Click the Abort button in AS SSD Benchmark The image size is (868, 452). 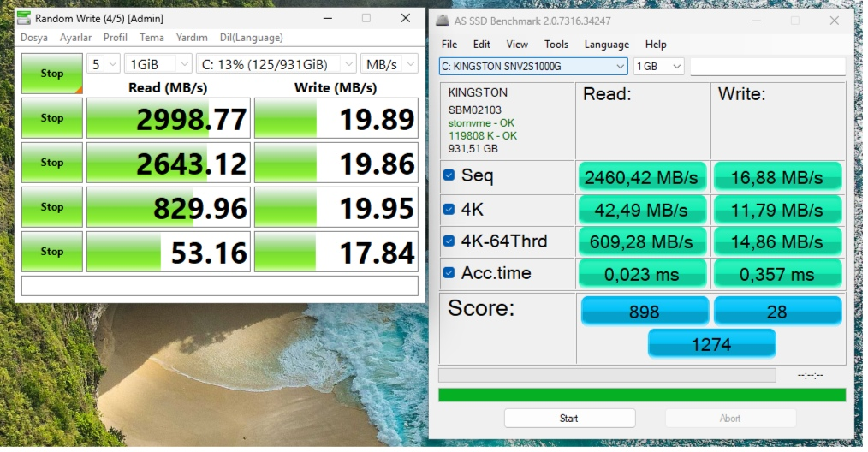(730, 419)
